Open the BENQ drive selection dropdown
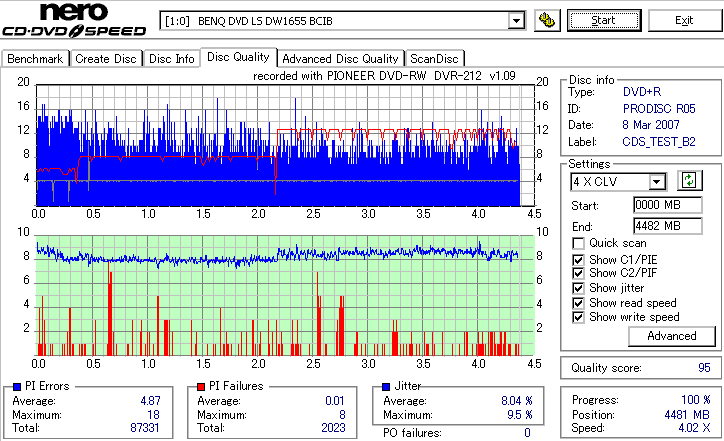 pyautogui.click(x=516, y=21)
